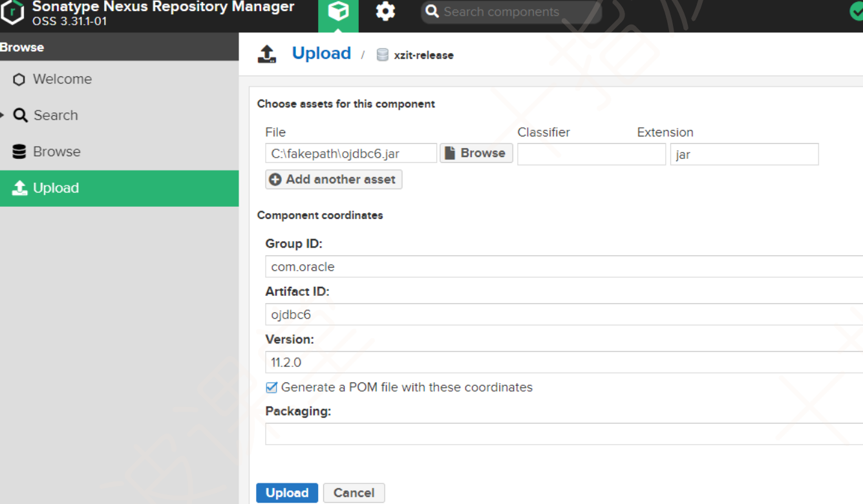Expand the Search item arrow in sidebar

coord(3,116)
